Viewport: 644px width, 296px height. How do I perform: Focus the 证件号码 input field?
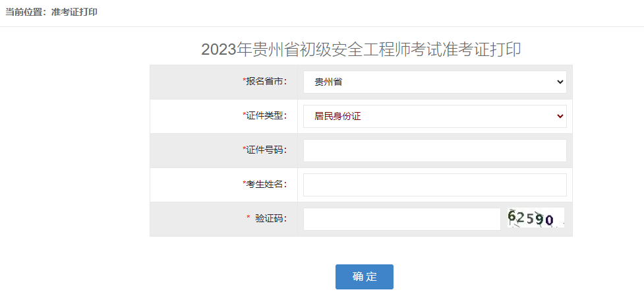[x=434, y=150]
